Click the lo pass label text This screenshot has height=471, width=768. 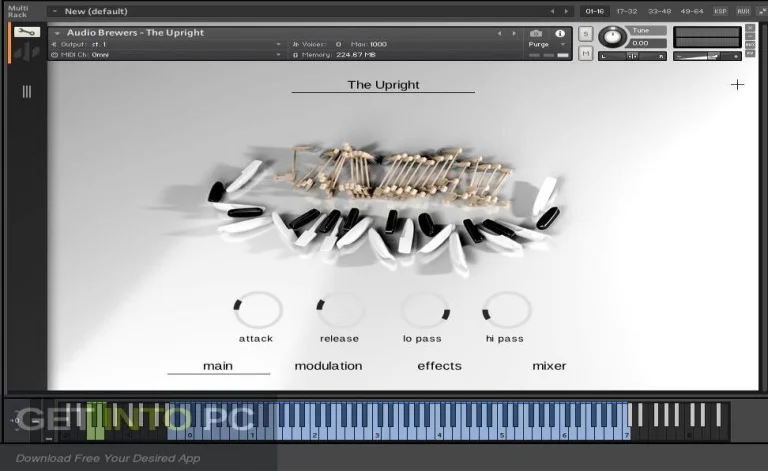point(422,338)
